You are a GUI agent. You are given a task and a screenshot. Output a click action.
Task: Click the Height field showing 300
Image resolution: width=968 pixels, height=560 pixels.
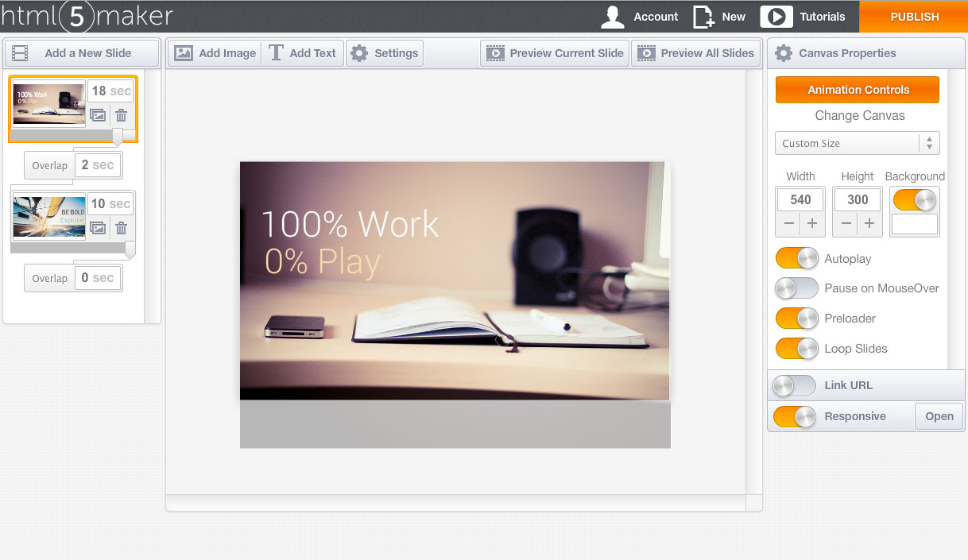tap(858, 199)
